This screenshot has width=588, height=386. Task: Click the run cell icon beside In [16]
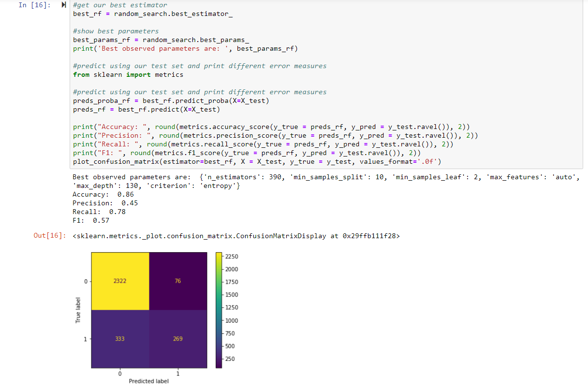(x=64, y=5)
